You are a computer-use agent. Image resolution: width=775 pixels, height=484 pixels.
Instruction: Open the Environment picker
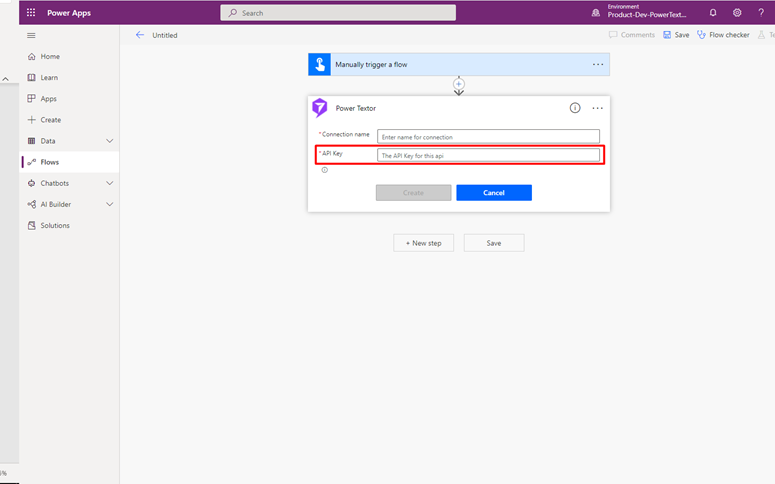[x=642, y=11]
